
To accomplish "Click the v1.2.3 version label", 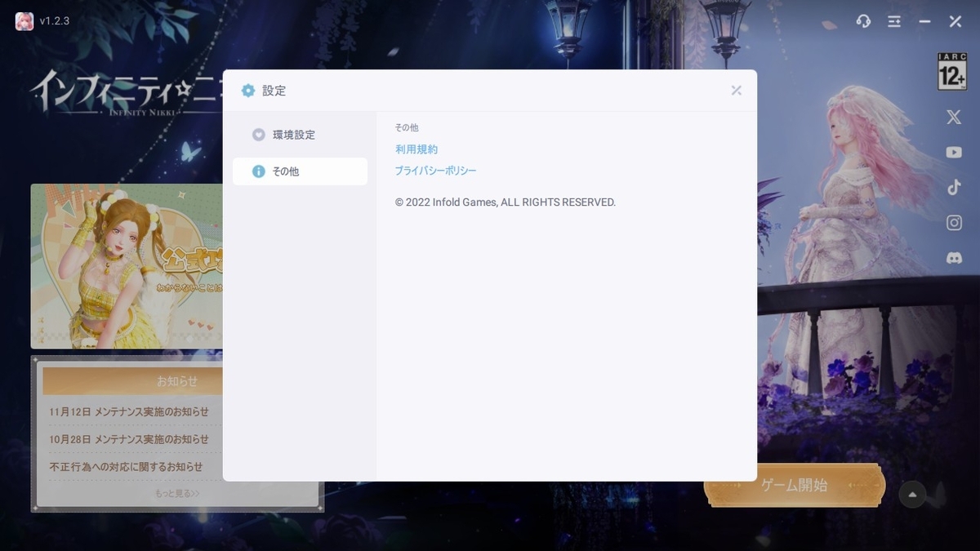I will [x=55, y=21].
